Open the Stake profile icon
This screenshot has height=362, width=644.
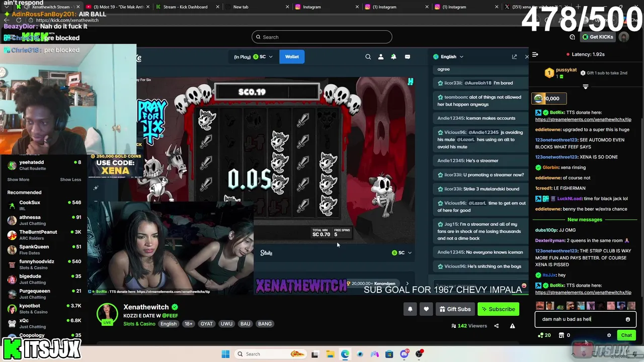(x=381, y=57)
